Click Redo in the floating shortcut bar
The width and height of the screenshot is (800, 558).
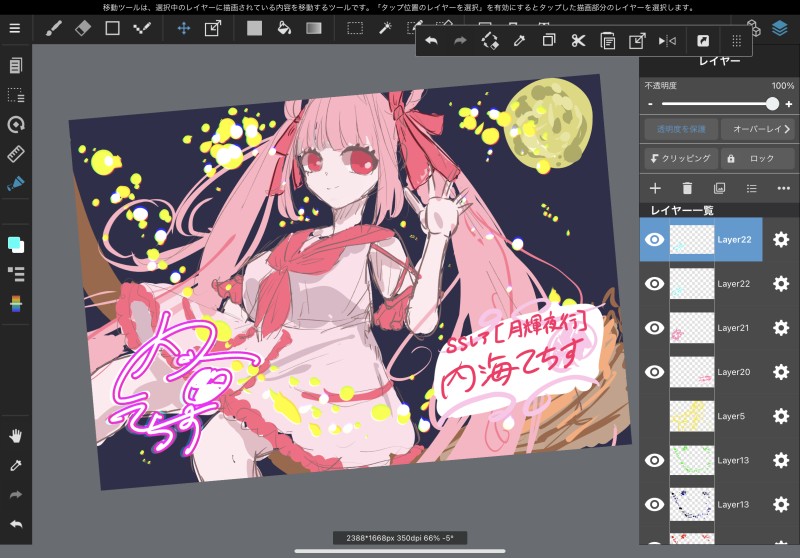460,41
